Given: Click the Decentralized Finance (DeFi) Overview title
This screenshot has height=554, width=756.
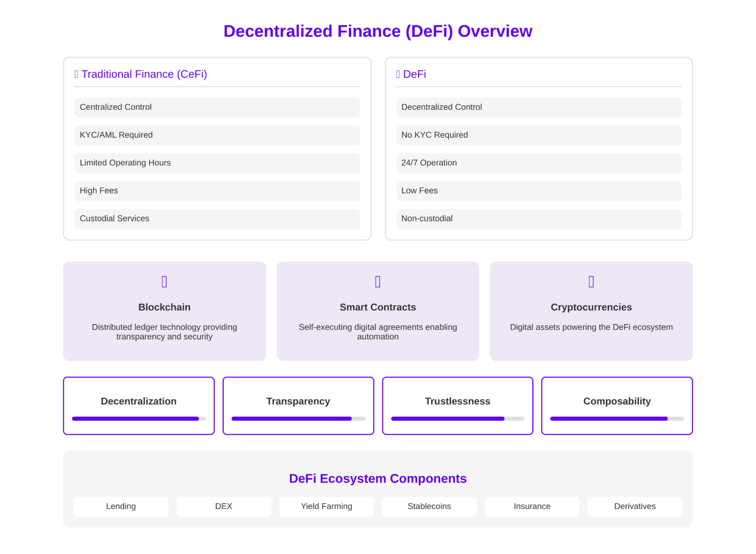Looking at the screenshot, I should [378, 31].
